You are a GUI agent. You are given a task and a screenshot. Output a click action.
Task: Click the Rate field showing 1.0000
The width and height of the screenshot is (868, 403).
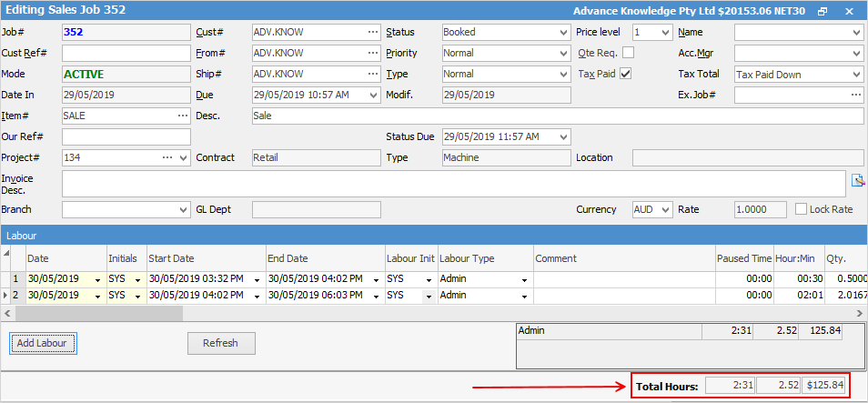760,210
